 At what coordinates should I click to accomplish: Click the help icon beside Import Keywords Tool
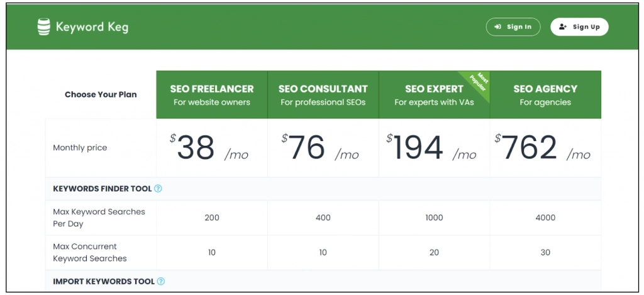(x=161, y=281)
